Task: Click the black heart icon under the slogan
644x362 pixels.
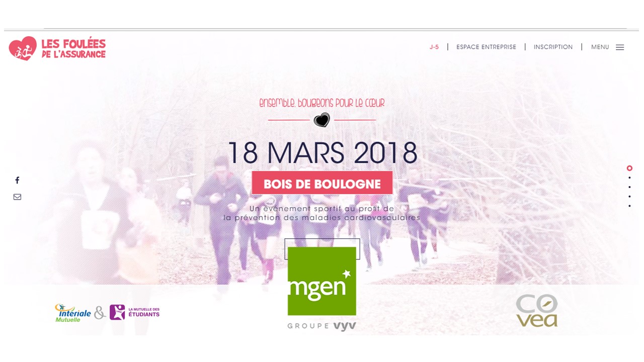Action: point(322,120)
